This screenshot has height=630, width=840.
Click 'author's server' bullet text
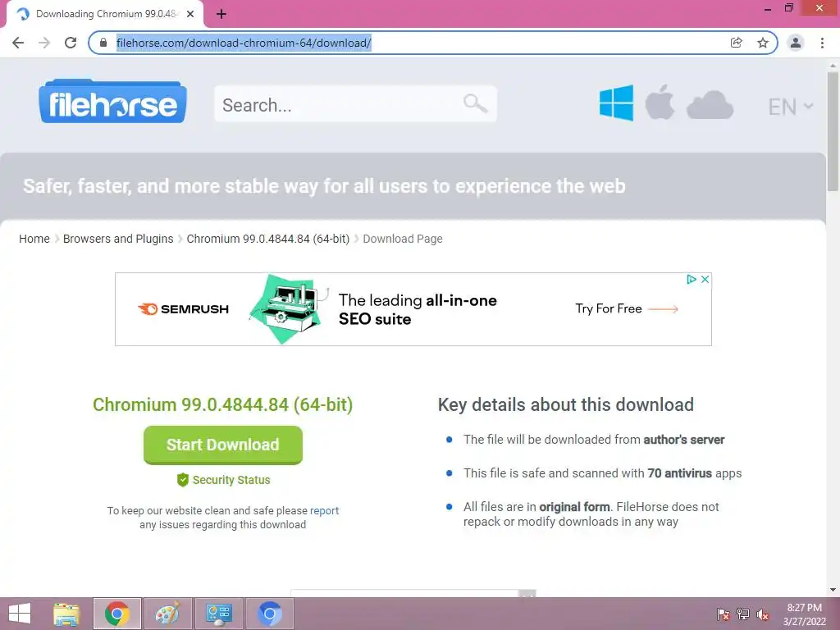[x=683, y=440]
